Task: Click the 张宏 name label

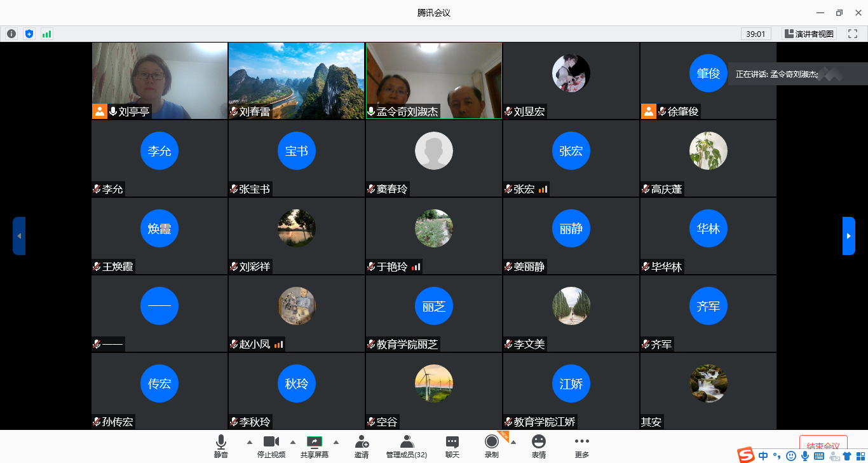Action: click(524, 190)
